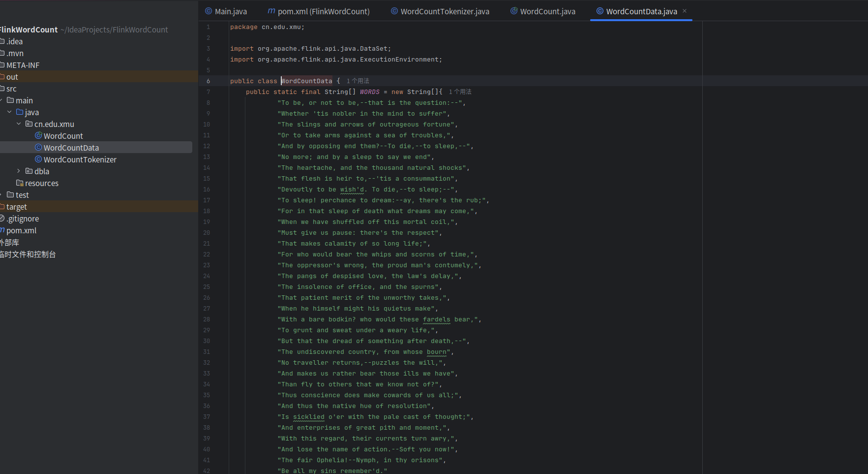Image resolution: width=868 pixels, height=474 pixels.
Task: Click the Main.java tab class icon
Action: coord(209,11)
